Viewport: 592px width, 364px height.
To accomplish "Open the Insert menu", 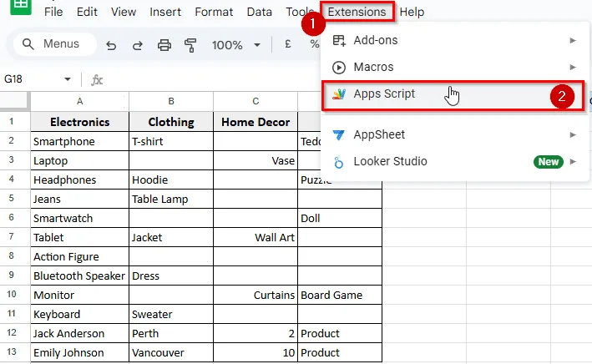I will click(x=165, y=12).
